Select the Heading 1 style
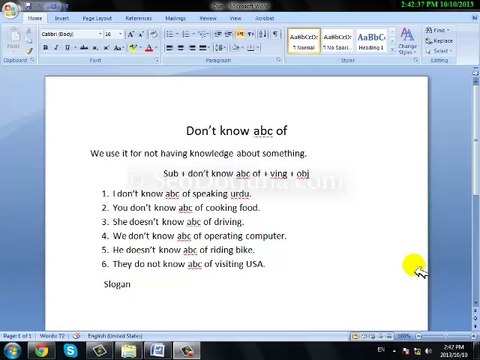This screenshot has width=480, height=360. click(371, 41)
